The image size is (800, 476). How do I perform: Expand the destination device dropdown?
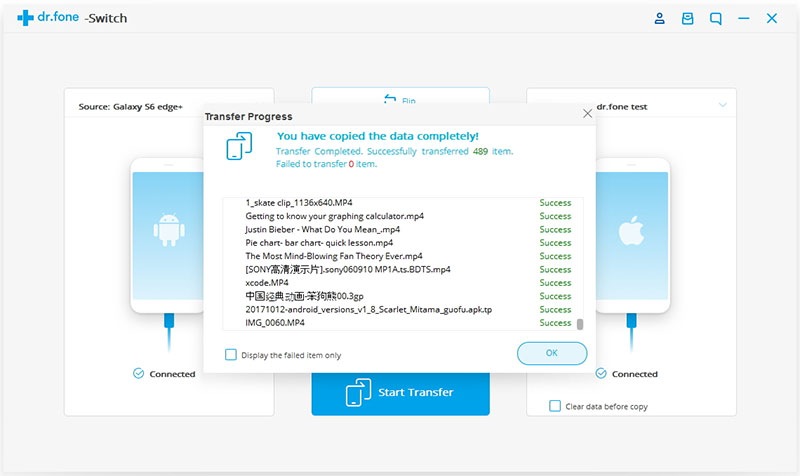pyautogui.click(x=722, y=105)
